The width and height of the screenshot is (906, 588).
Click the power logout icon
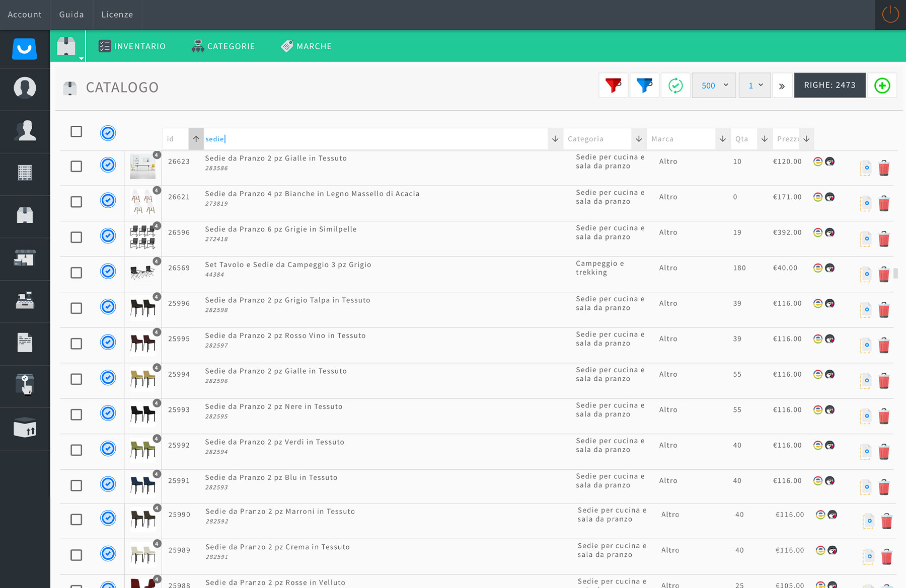890,14
